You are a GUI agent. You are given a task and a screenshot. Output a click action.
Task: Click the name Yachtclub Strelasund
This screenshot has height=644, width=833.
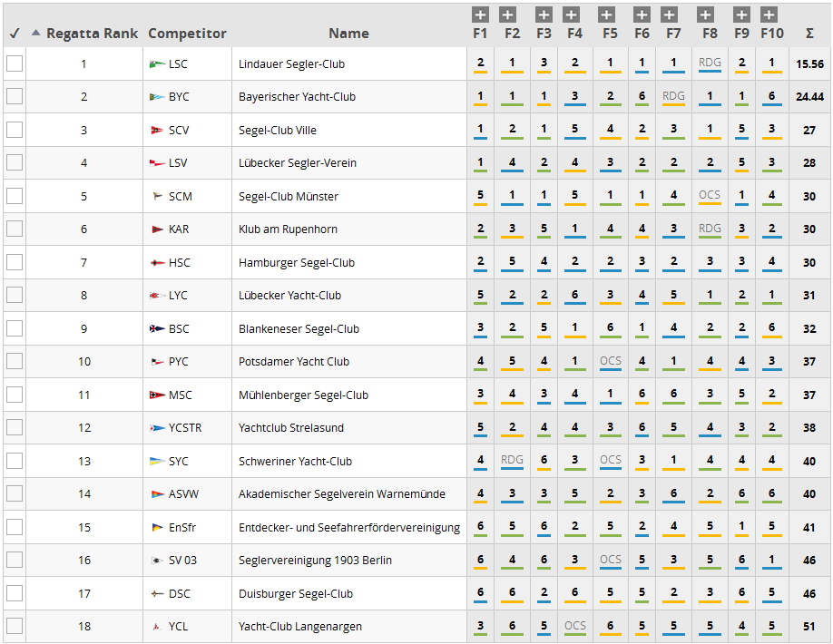pos(291,428)
